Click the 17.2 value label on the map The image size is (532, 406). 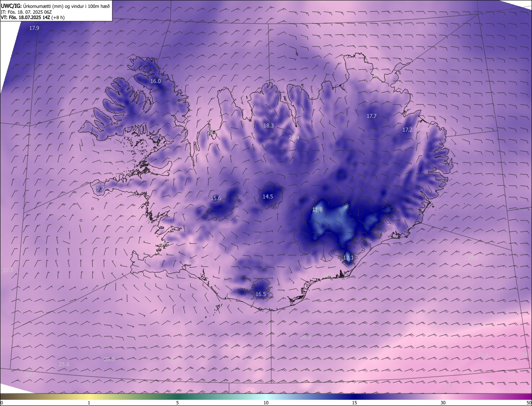click(407, 130)
